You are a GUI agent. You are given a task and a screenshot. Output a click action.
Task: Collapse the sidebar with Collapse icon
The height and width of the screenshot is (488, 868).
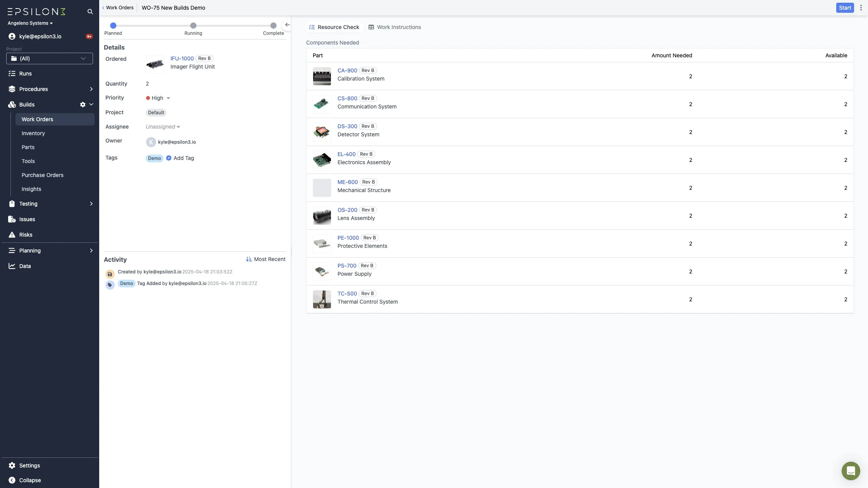click(12, 480)
